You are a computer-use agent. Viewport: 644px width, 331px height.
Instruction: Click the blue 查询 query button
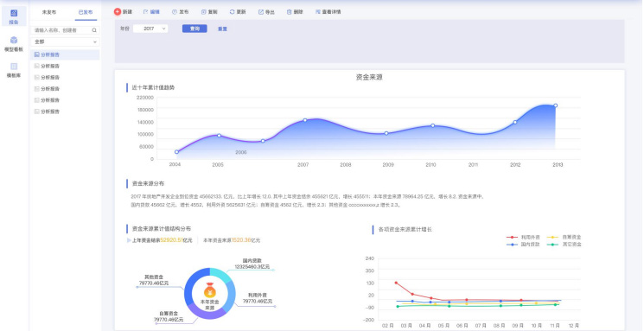pyautogui.click(x=194, y=29)
